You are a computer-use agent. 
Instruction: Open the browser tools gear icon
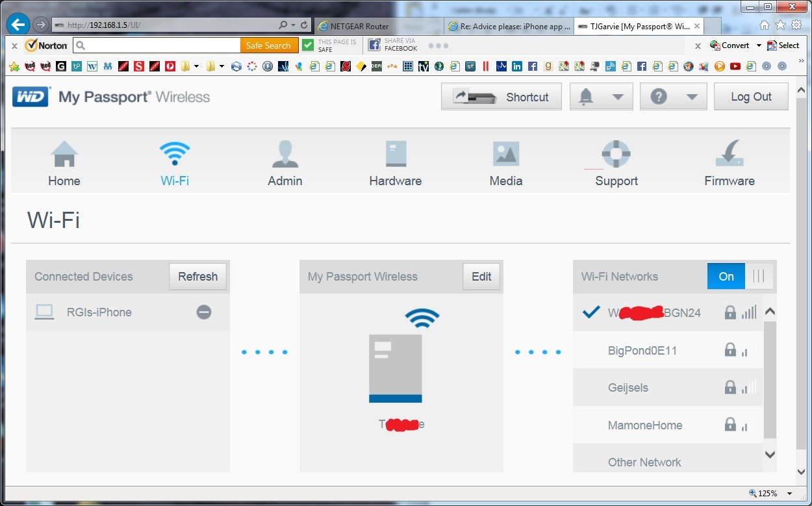(796, 25)
